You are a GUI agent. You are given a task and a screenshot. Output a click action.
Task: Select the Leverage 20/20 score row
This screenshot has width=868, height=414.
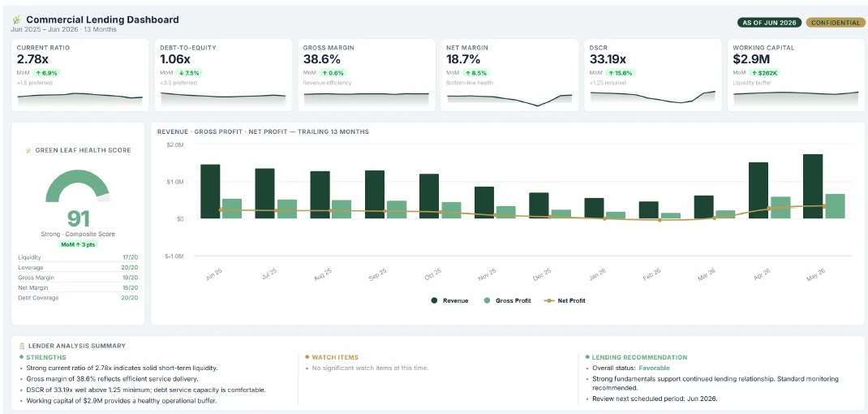click(78, 268)
